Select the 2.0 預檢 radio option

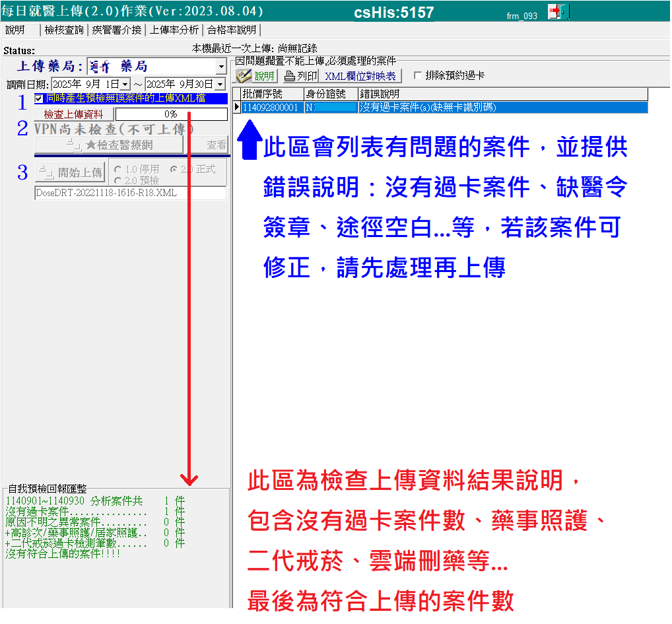click(118, 180)
